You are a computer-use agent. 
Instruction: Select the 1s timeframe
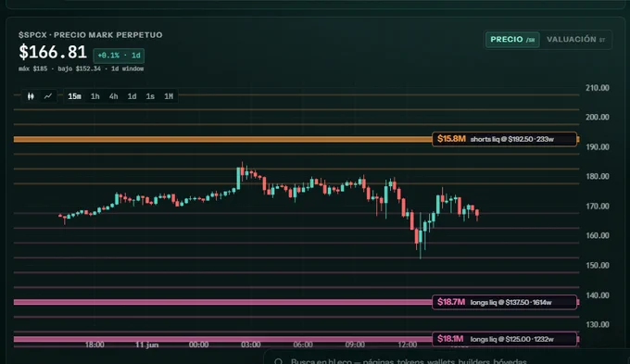(150, 96)
